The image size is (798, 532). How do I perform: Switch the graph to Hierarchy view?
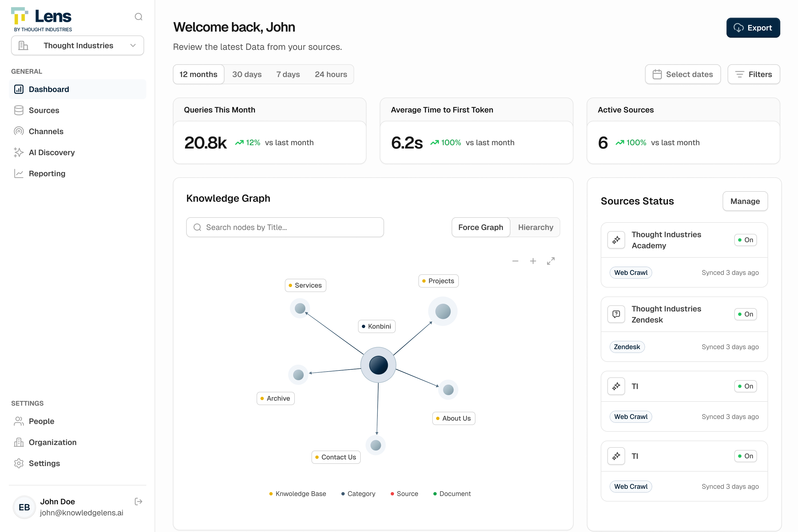535,227
